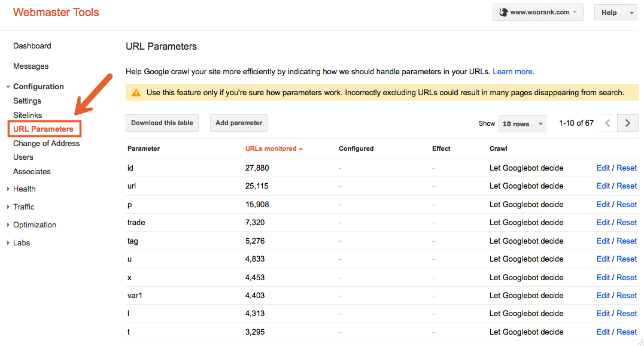
Task: Open Associates under Configuration
Action: coord(32,171)
